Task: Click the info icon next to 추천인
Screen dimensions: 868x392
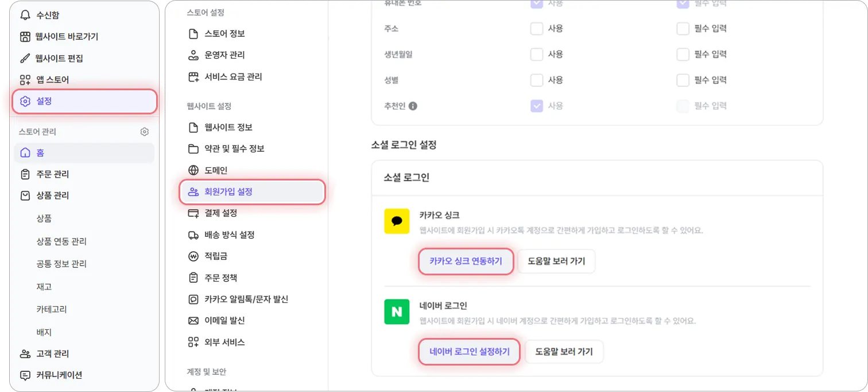Action: pyautogui.click(x=413, y=106)
